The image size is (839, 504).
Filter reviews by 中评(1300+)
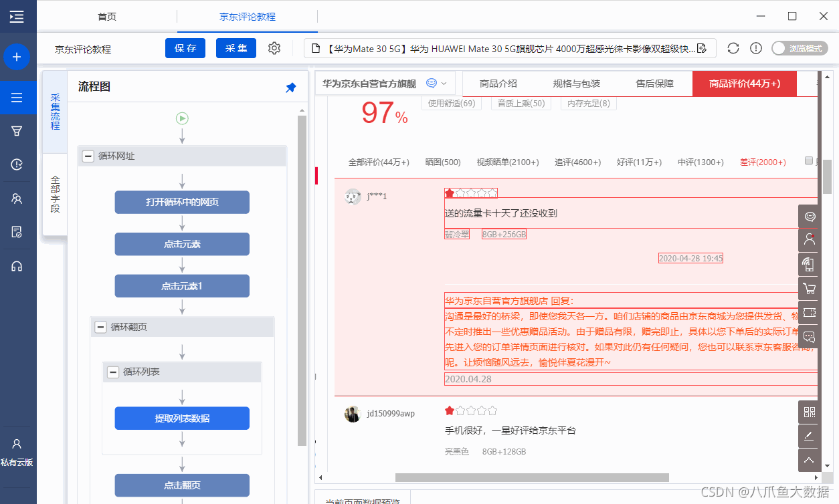701,162
